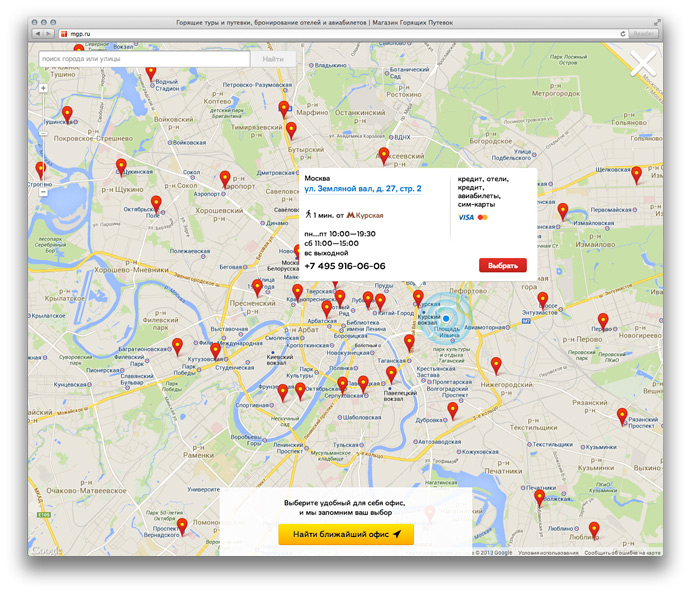Click the map zoom in plus button
Screen dimensions: 700x611
(43, 88)
